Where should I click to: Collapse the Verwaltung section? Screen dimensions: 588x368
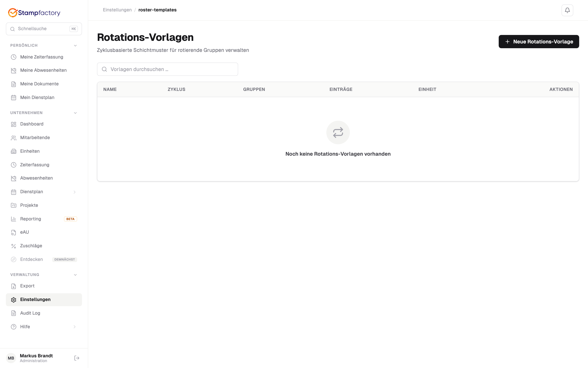[x=75, y=275]
